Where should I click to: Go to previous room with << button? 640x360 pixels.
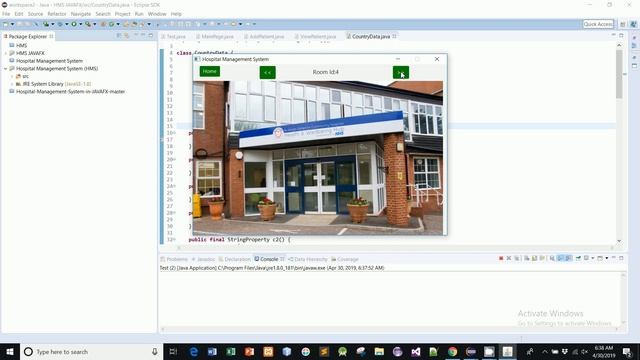(x=267, y=73)
